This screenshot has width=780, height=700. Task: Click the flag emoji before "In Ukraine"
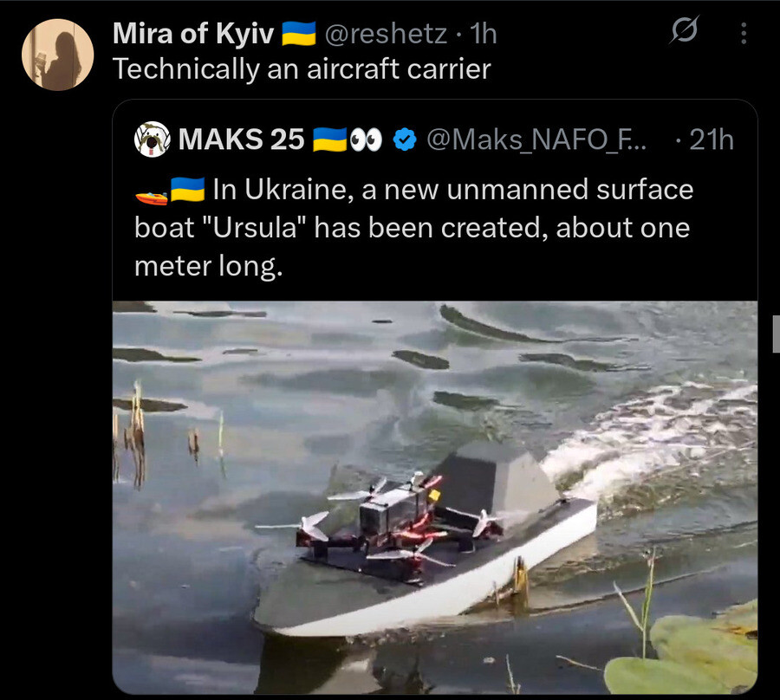coord(187,190)
